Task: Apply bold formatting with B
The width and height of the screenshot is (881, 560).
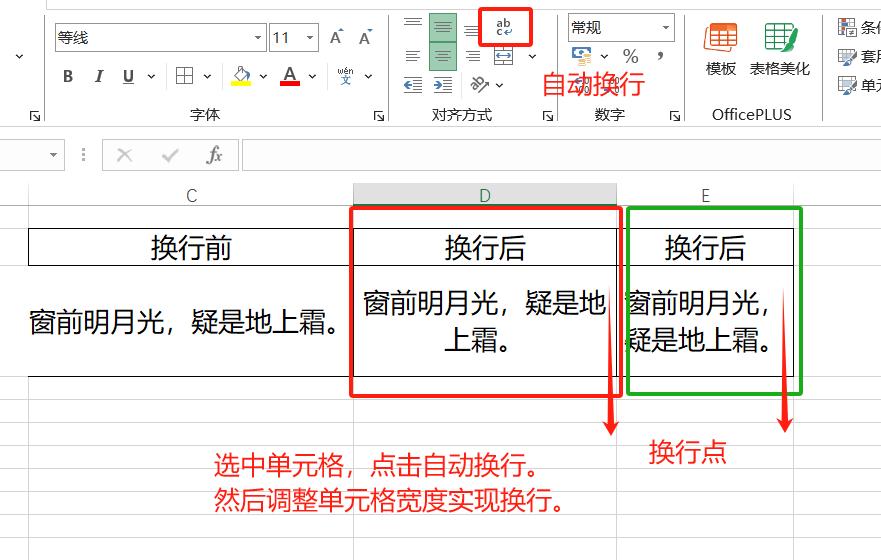Action: (x=68, y=76)
